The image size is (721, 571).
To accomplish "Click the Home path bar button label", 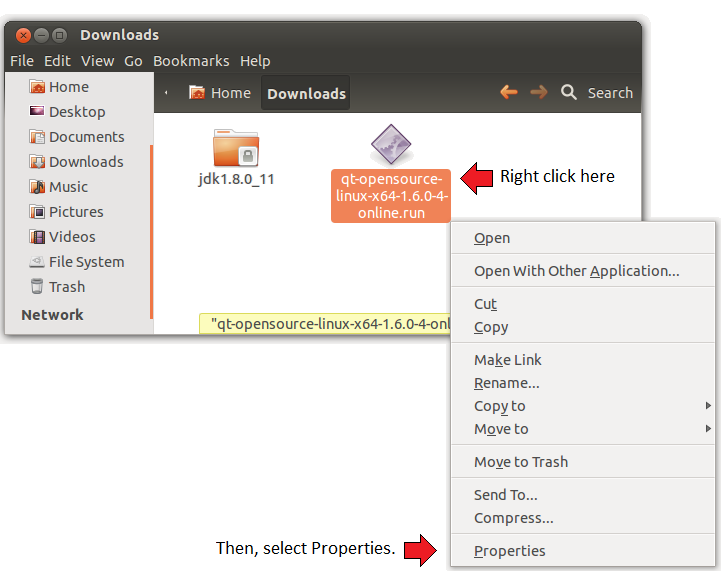I will [231, 93].
